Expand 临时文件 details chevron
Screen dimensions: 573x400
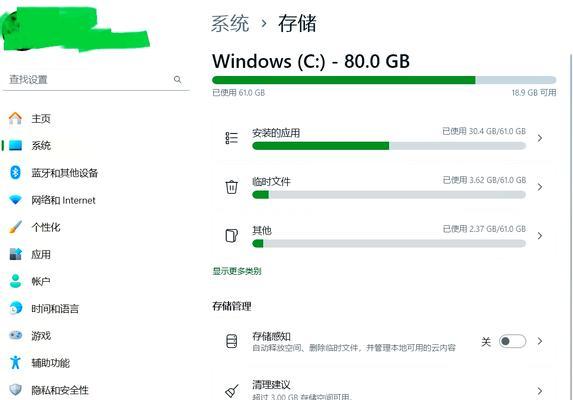540,187
